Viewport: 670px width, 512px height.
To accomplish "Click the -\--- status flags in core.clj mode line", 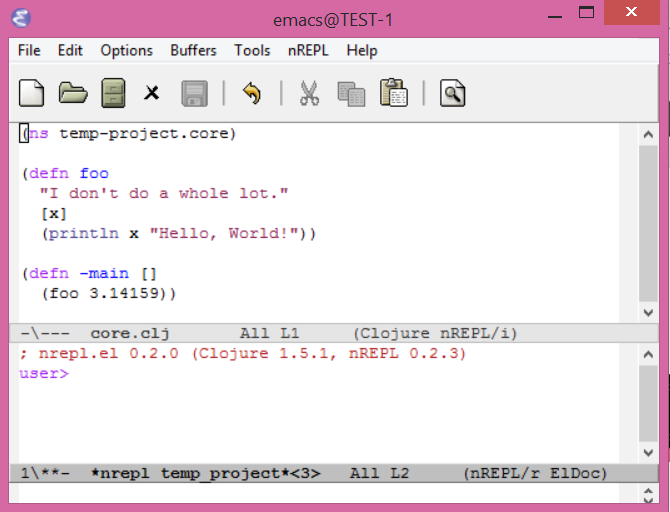I will pyautogui.click(x=45, y=333).
